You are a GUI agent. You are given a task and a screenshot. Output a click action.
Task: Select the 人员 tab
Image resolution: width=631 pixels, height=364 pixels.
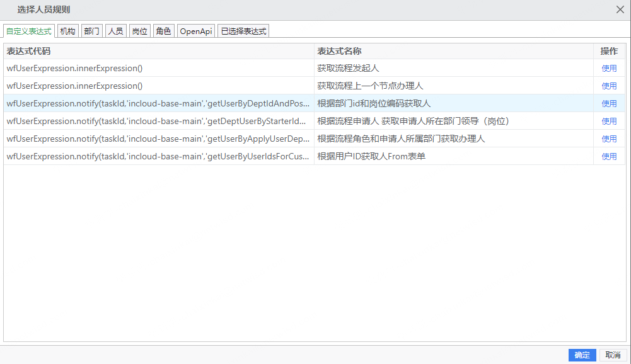pos(116,30)
